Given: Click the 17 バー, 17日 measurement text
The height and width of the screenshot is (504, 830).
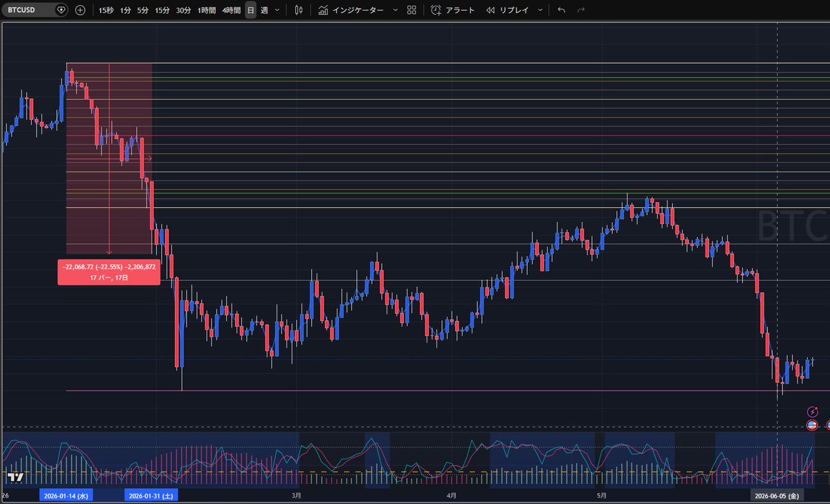Looking at the screenshot, I should [x=109, y=277].
